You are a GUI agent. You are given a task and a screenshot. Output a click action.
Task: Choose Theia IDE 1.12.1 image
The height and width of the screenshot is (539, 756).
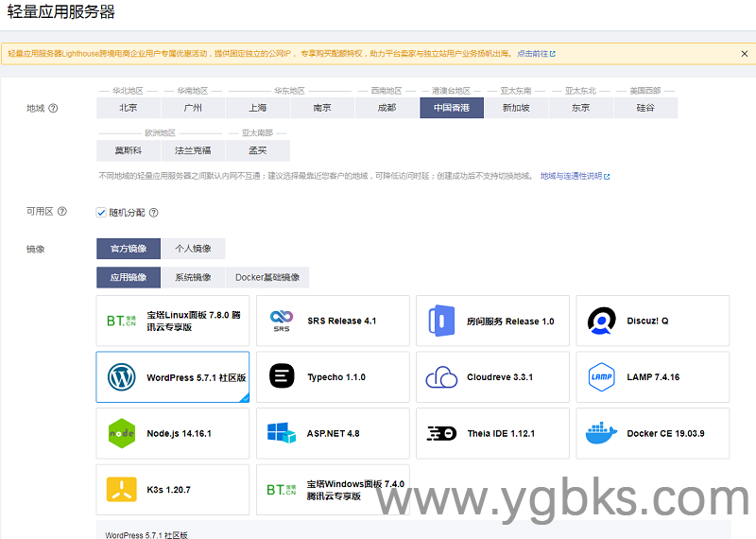[x=492, y=433]
